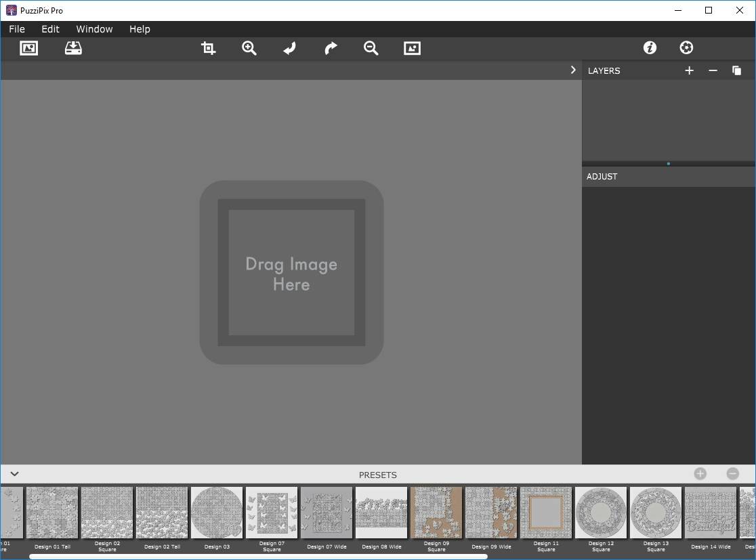The image size is (756, 560).
Task: Open the settings gear icon
Action: click(x=687, y=47)
